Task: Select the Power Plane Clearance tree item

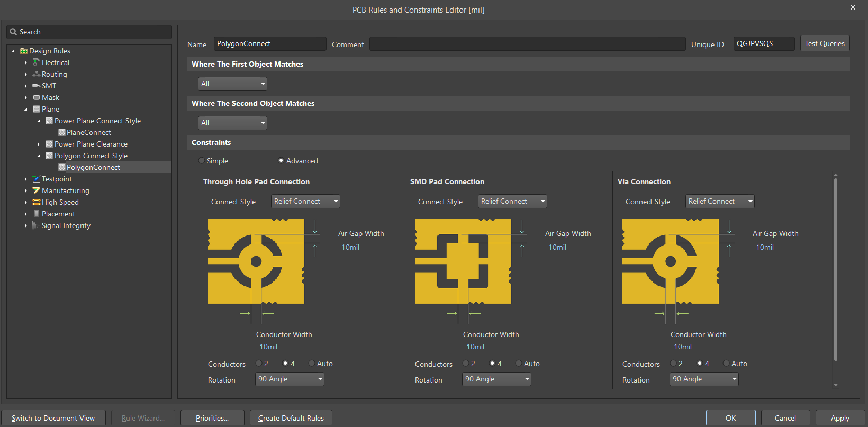Action: point(91,144)
